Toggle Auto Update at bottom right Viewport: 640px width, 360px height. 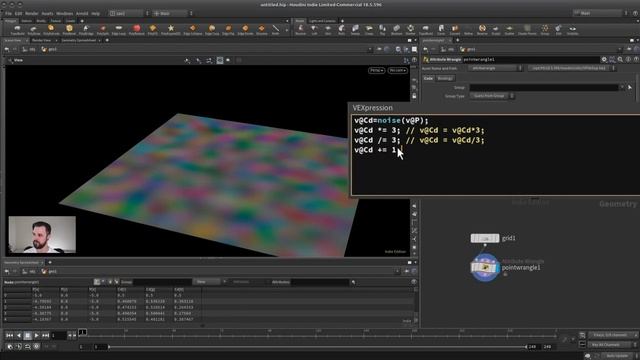click(x=616, y=356)
